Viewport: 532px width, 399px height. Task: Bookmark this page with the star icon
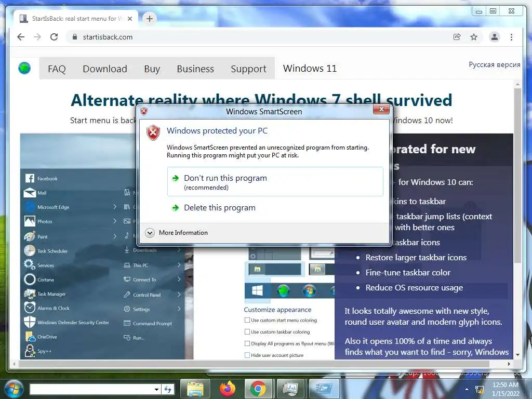[x=474, y=37]
